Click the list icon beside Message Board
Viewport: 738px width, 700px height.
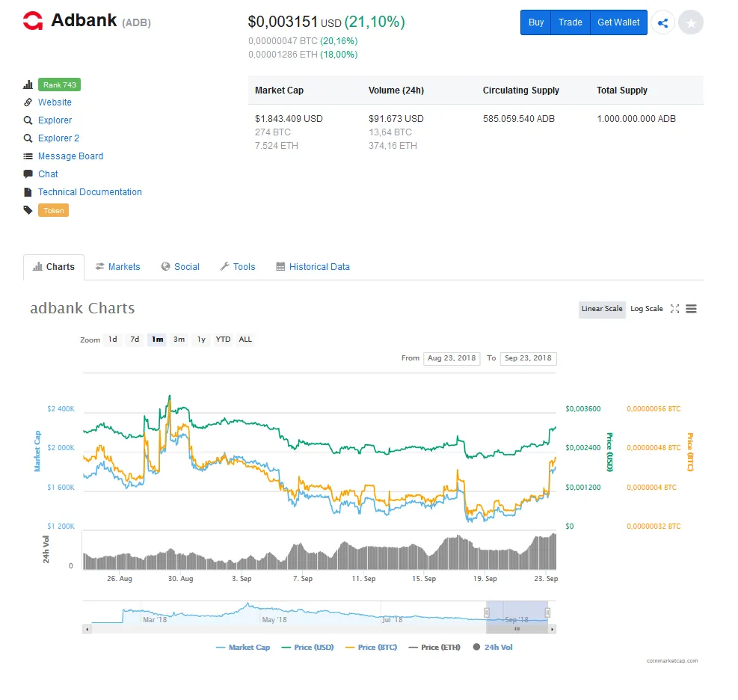pyautogui.click(x=28, y=156)
